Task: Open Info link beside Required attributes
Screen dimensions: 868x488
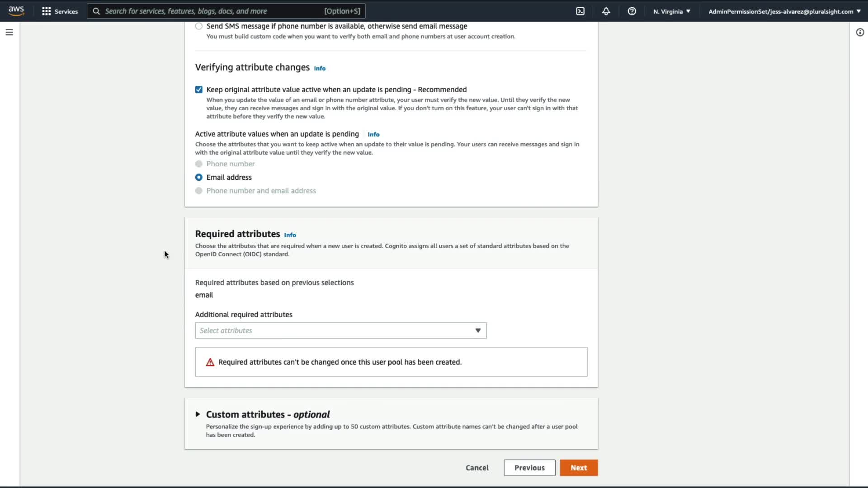Action: pyautogui.click(x=290, y=235)
